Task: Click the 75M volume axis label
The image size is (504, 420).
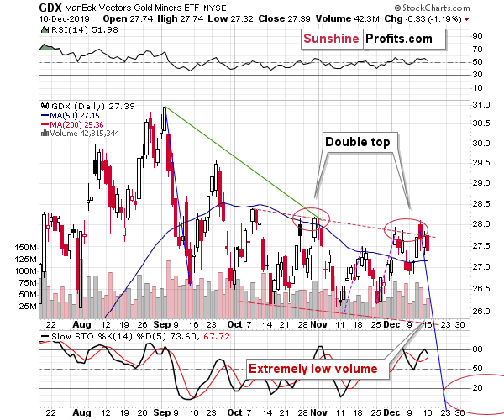Action: click(x=28, y=283)
